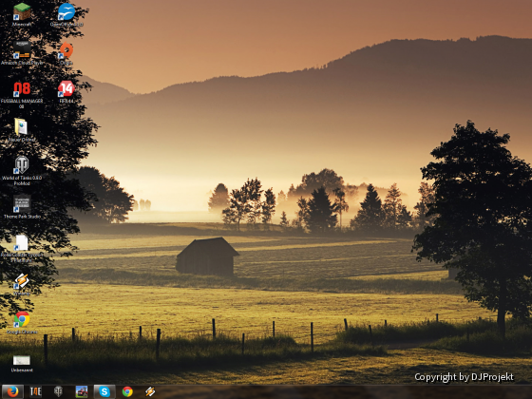Switch to Skype in the taskbar
This screenshot has width=532, height=399.
pyautogui.click(x=104, y=391)
